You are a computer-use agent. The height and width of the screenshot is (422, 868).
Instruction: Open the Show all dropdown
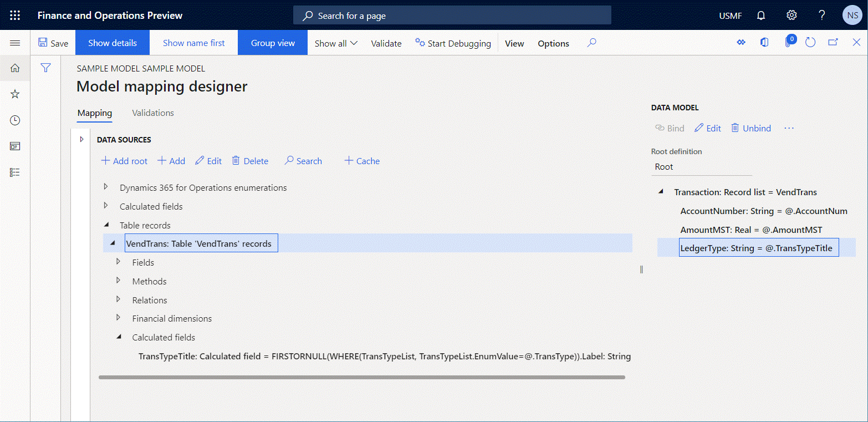(x=335, y=43)
